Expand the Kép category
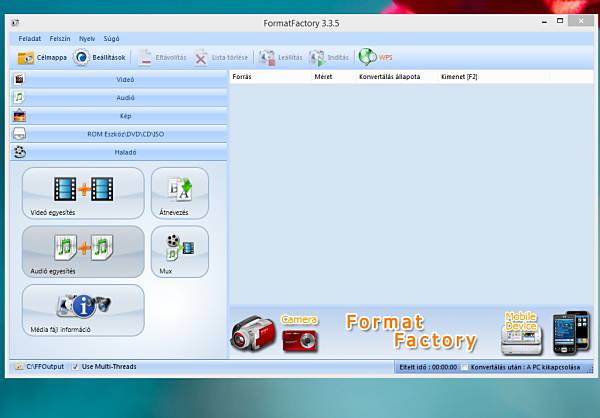This screenshot has height=418, width=600. point(119,116)
